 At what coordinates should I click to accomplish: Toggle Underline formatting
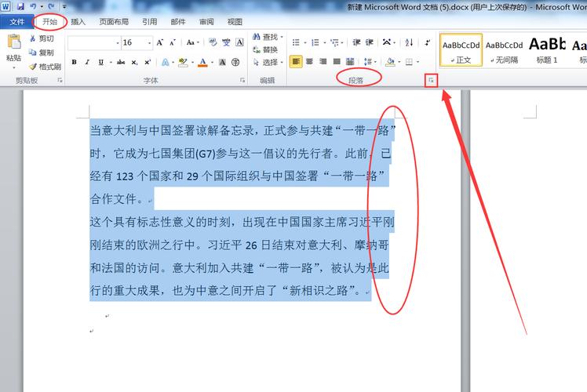point(100,62)
